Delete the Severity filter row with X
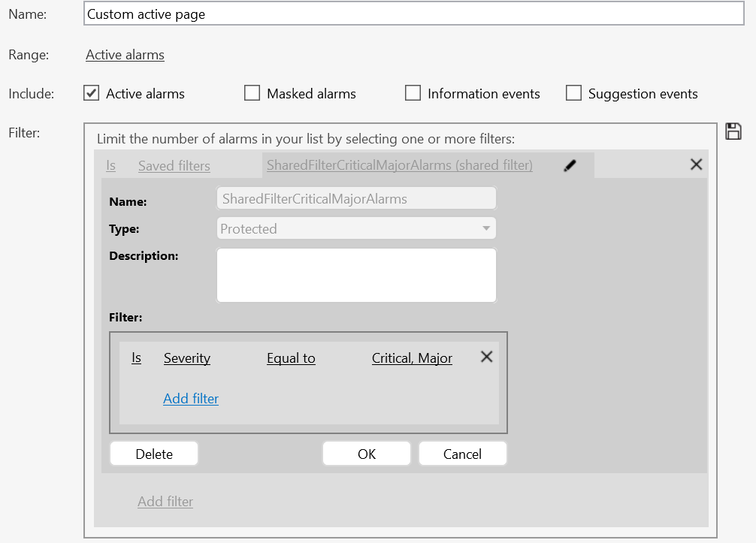This screenshot has height=543, width=756. tap(486, 357)
